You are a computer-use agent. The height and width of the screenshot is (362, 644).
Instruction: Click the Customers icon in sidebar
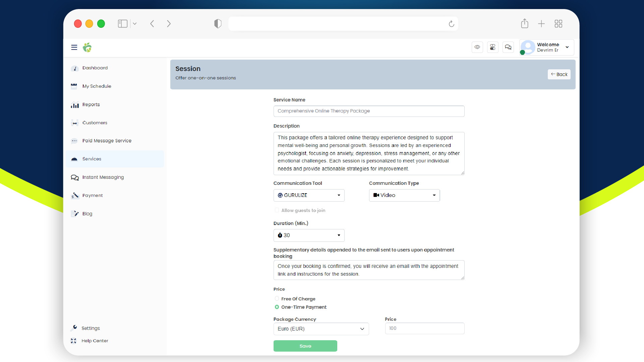(x=74, y=123)
